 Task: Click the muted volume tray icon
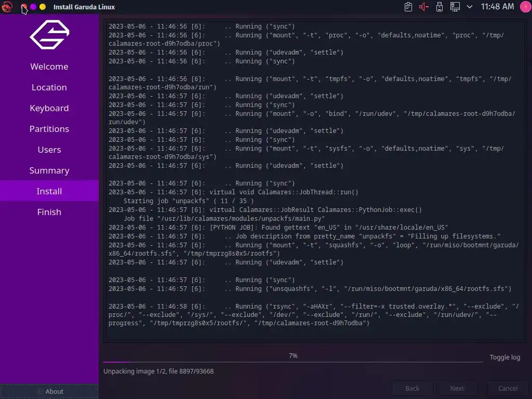(x=424, y=7)
